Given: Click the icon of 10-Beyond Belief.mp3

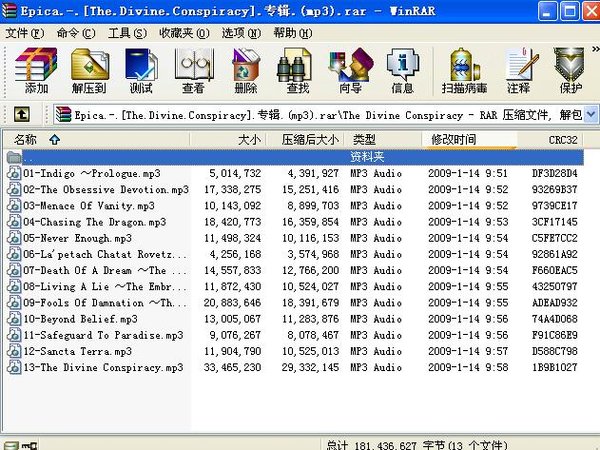Looking at the screenshot, I should 14,319.
